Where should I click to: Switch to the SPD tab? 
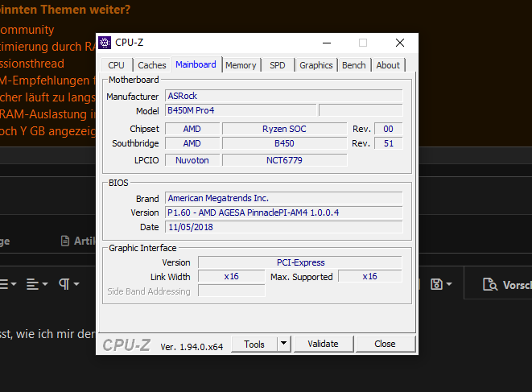pyautogui.click(x=277, y=65)
